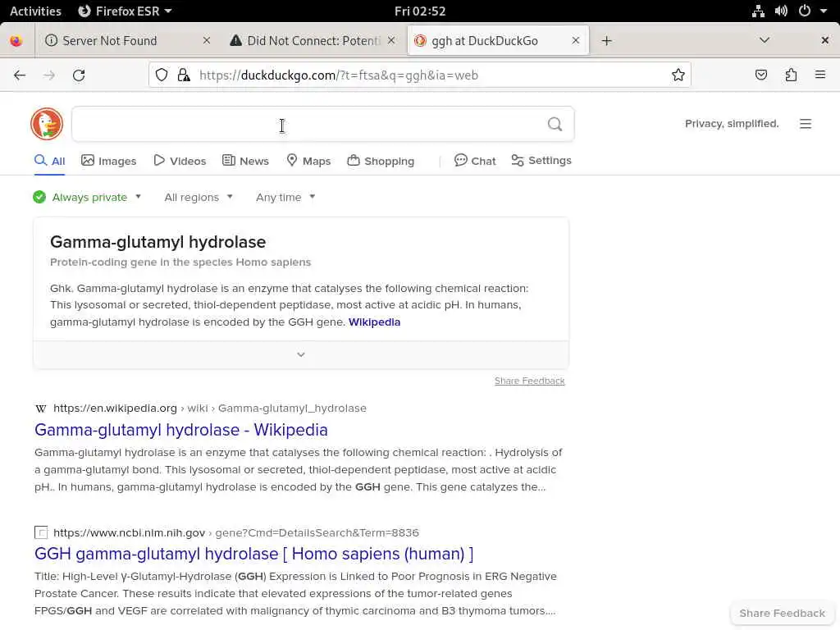
Task: Open the All regions dropdown
Action: 199,197
